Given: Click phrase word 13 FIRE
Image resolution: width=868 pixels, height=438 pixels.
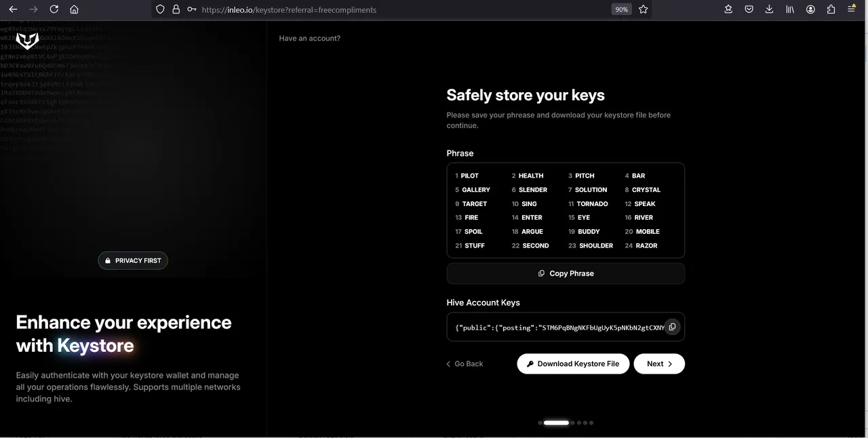Looking at the screenshot, I should (467, 218).
